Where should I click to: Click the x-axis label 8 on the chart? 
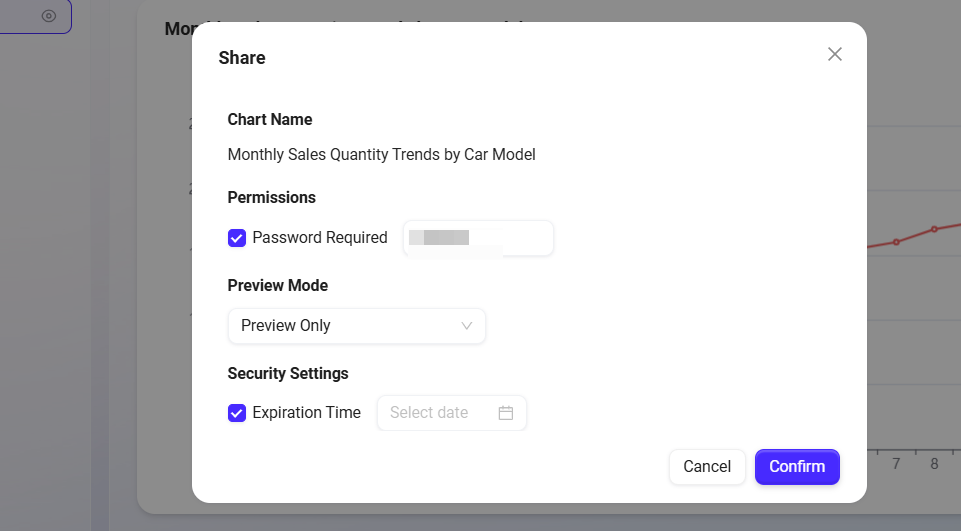(x=934, y=464)
